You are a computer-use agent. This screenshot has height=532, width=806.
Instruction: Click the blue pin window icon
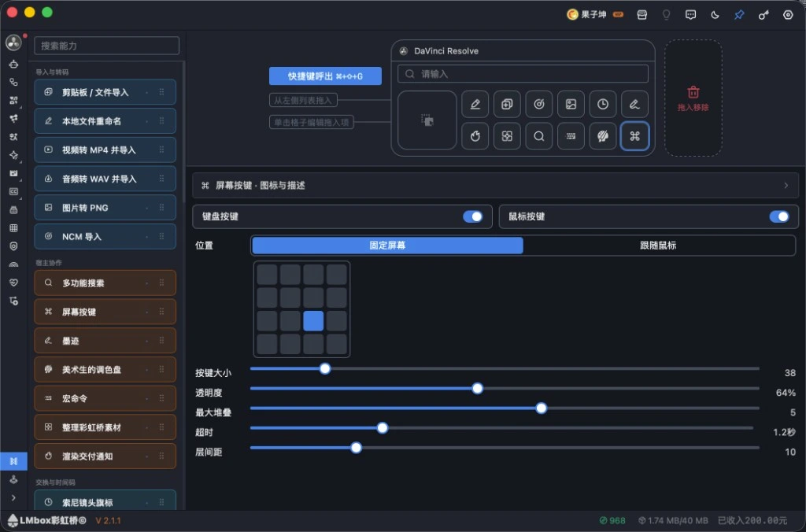click(739, 15)
